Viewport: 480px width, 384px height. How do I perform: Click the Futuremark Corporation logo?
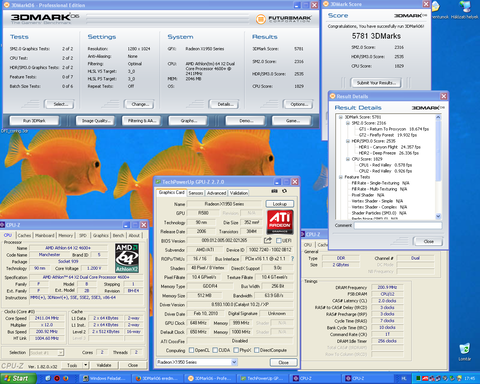tap(283, 19)
